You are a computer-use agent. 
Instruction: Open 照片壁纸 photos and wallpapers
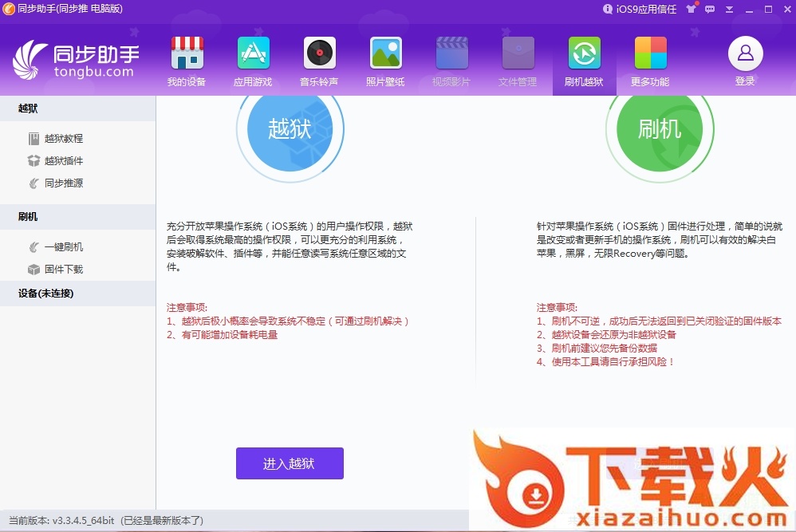(x=385, y=61)
